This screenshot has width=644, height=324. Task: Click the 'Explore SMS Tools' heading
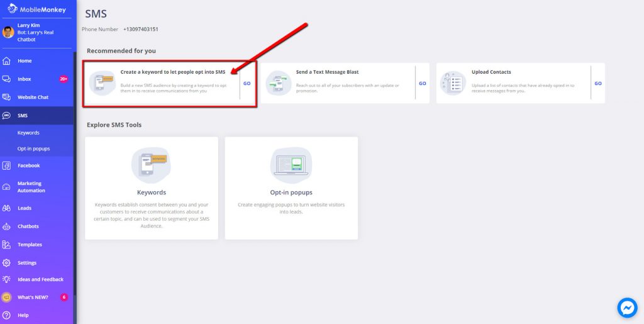tap(114, 125)
